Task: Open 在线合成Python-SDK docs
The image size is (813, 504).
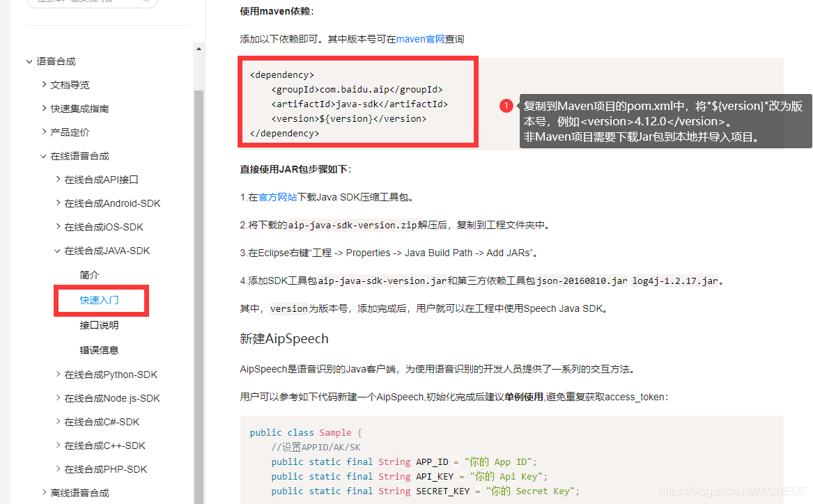Action: (111, 375)
